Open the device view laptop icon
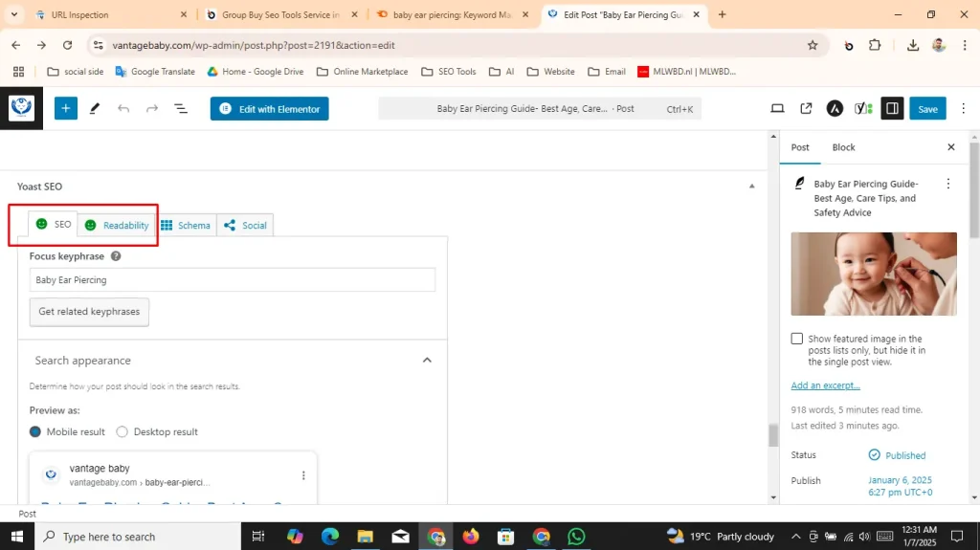 point(777,109)
